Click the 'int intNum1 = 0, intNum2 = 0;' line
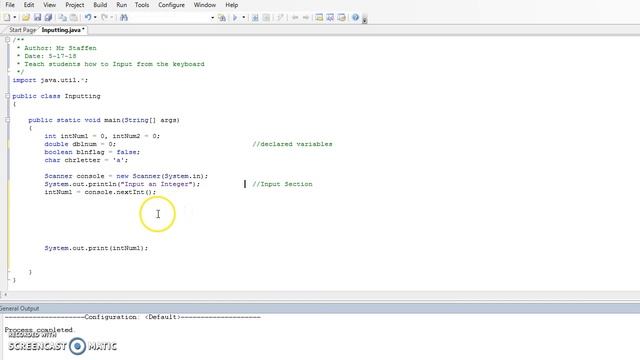This screenshot has width=640, height=360. point(102,136)
